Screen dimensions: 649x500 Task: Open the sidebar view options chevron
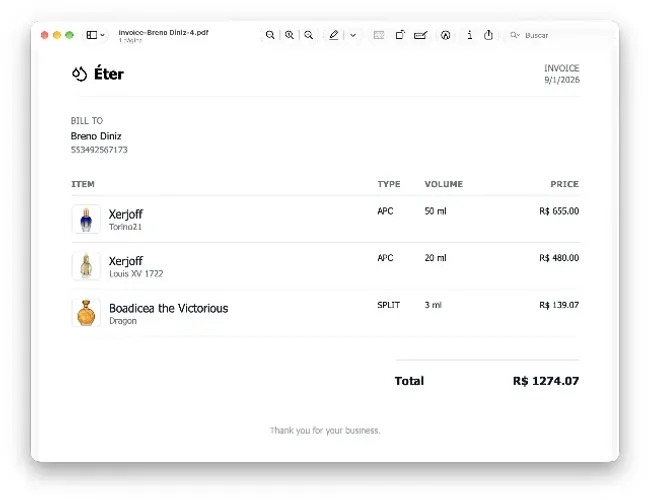102,36
